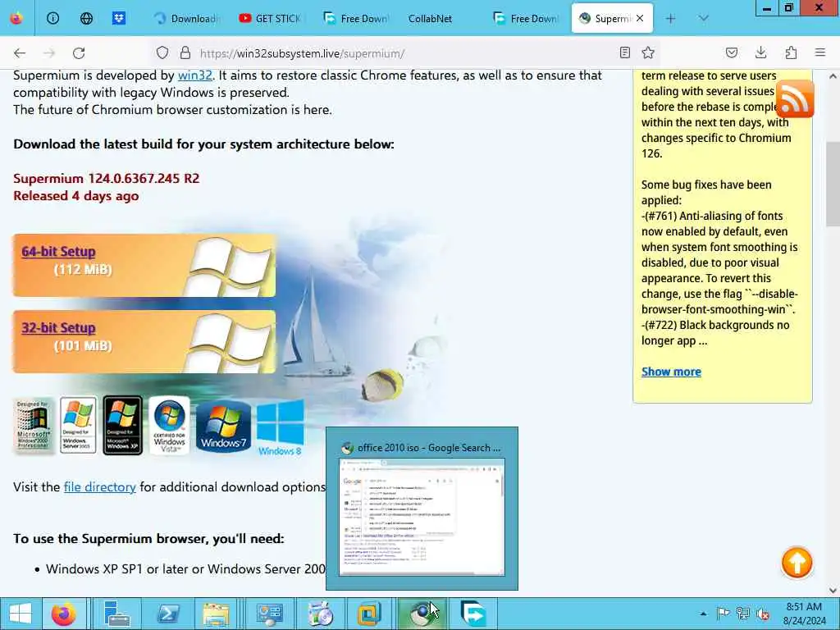840x630 pixels.
Task: Open the Save to Pocket button
Action: 731,52
